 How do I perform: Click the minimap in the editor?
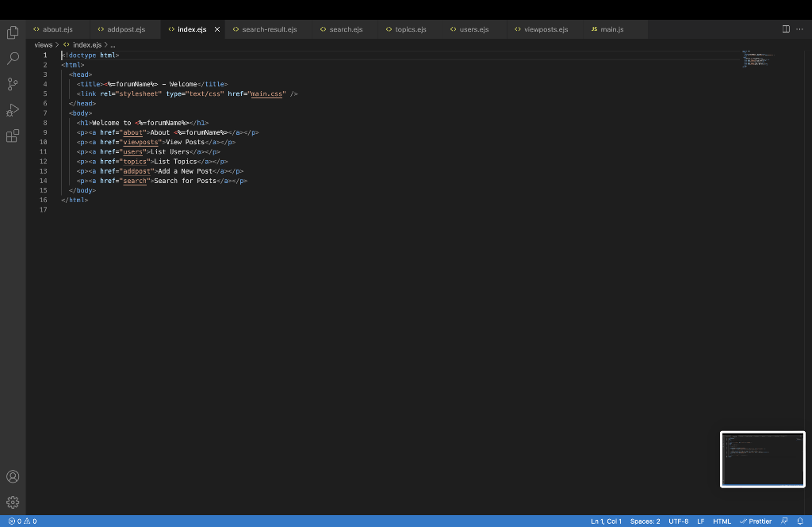point(759,59)
